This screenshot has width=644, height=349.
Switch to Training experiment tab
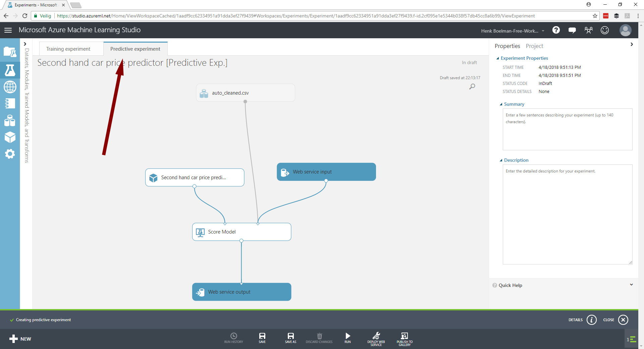coord(68,49)
